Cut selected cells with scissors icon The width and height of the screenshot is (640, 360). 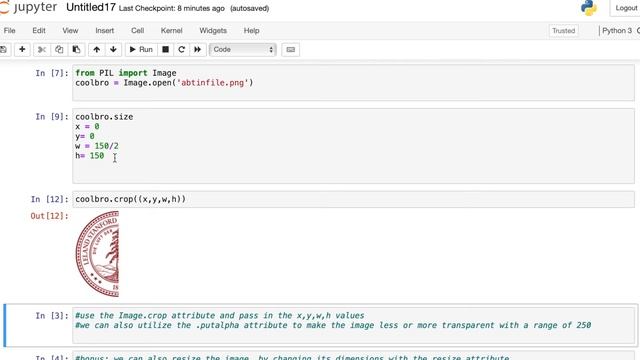point(41,49)
